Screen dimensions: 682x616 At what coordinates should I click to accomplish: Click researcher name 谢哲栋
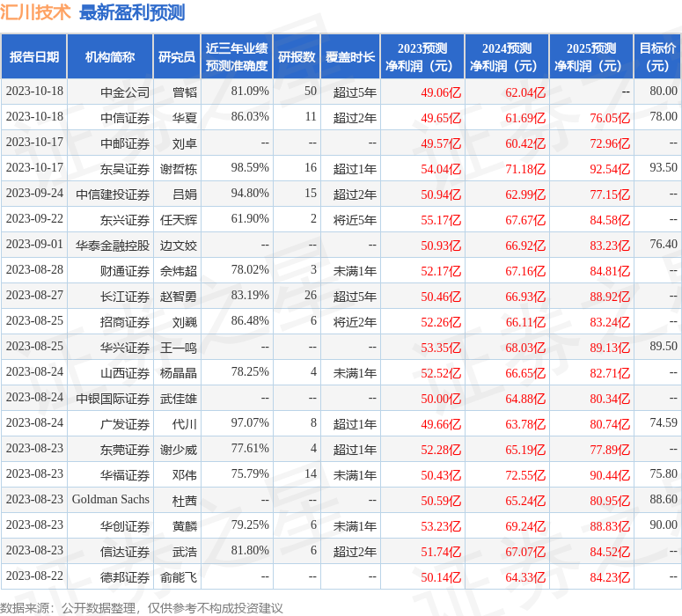[x=179, y=169]
